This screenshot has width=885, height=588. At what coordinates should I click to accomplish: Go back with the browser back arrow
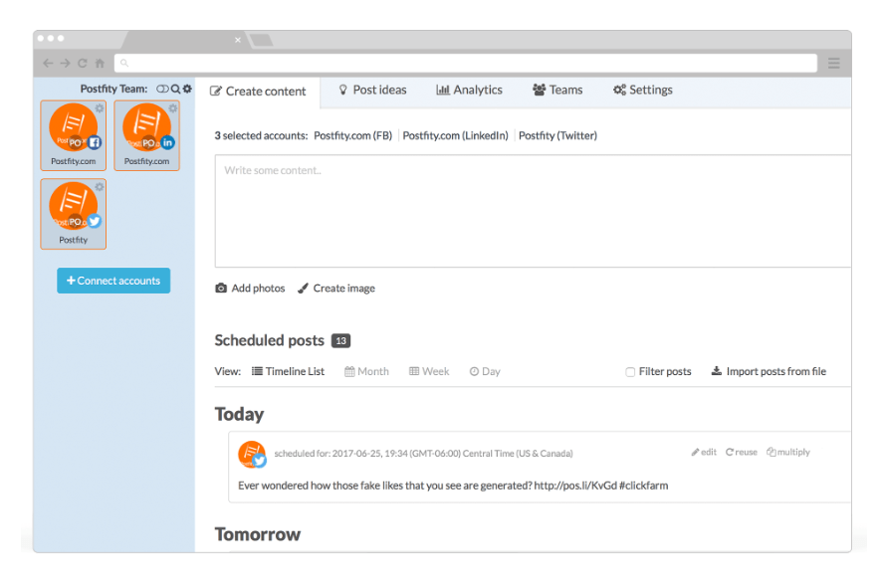click(x=48, y=63)
